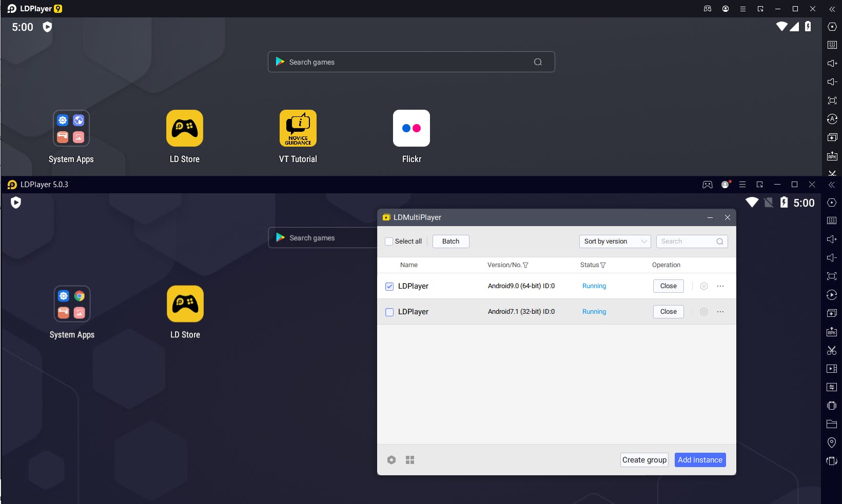The image size is (842, 504).
Task: Open the location pin icon in the sidebar
Action: tap(832, 442)
